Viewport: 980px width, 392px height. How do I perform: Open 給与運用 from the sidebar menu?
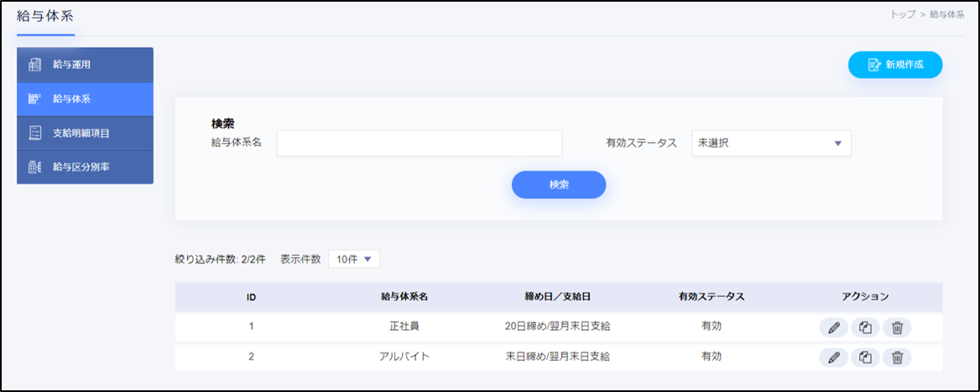[72, 65]
